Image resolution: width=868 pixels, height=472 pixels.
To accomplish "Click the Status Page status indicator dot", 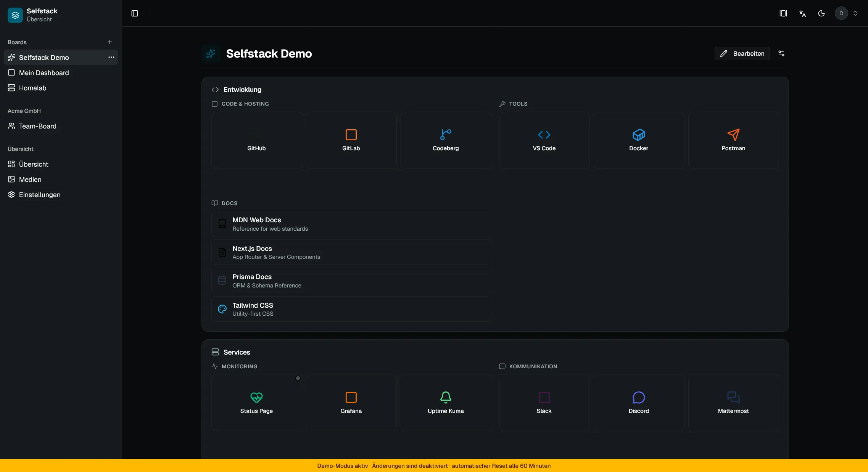I will pos(298,378).
